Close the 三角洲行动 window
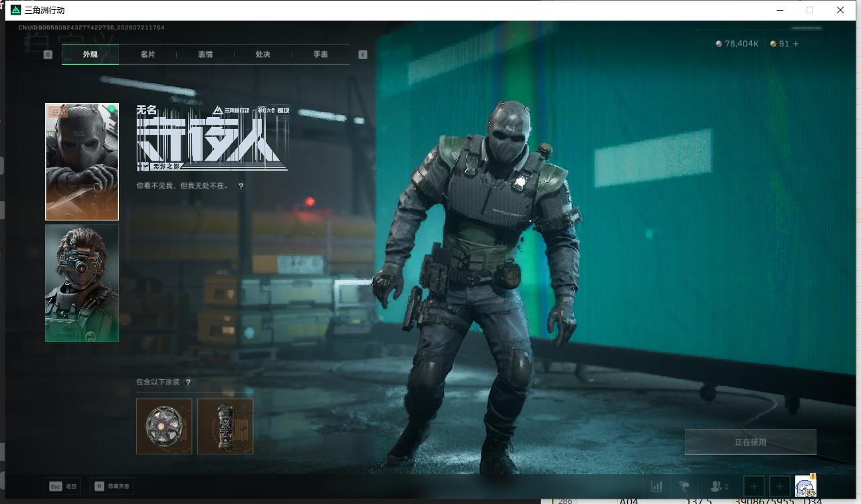This screenshot has height=504, width=861. tap(840, 10)
